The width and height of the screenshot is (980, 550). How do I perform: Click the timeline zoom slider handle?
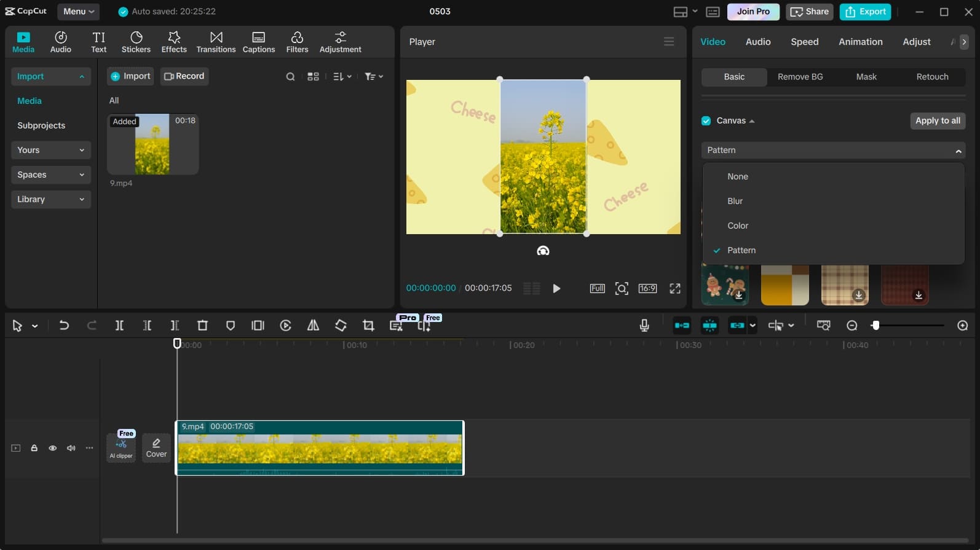(875, 326)
